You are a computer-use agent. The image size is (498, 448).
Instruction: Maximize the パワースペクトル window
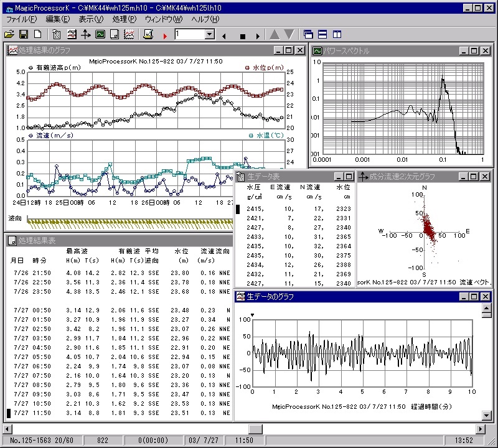(474, 51)
